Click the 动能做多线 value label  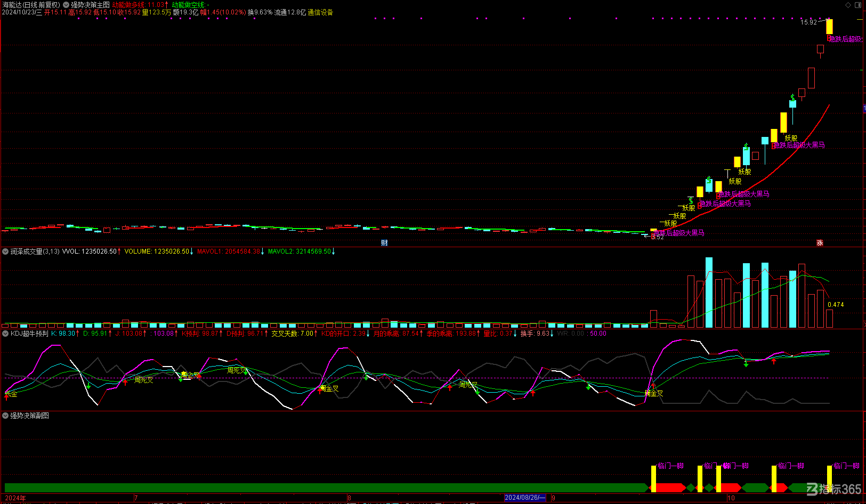140,5
